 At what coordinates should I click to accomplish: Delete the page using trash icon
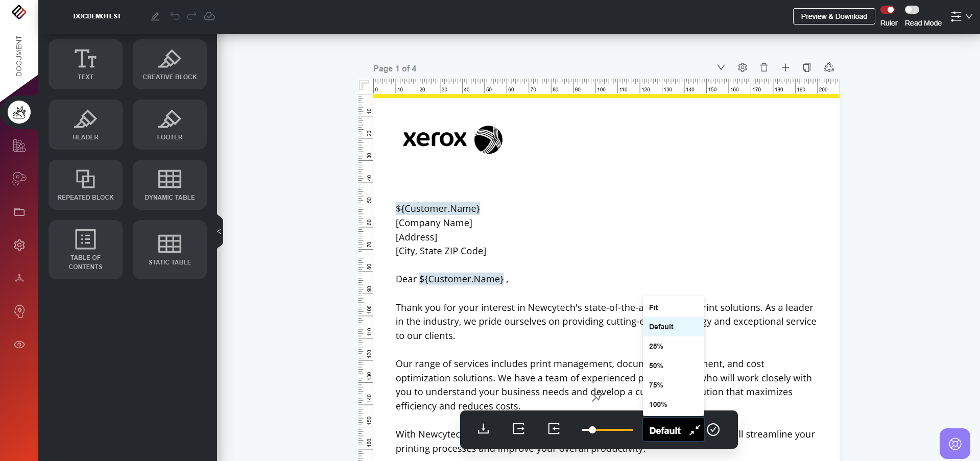coord(764,67)
